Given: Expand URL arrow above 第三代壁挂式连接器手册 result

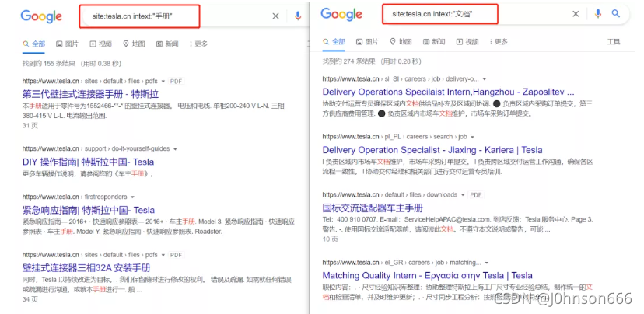Looking at the screenshot, I should pos(163,82).
